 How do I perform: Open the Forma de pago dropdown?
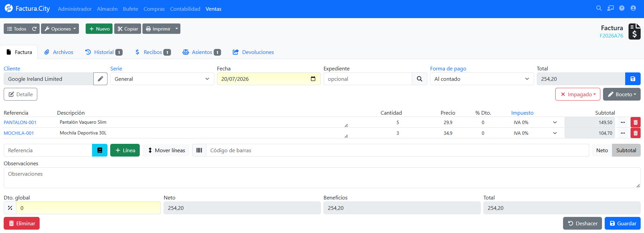point(482,79)
